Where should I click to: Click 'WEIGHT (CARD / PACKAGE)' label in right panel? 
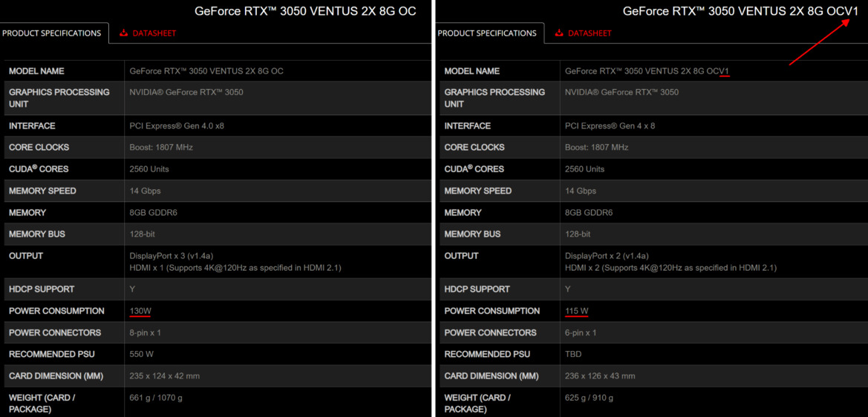click(477, 404)
